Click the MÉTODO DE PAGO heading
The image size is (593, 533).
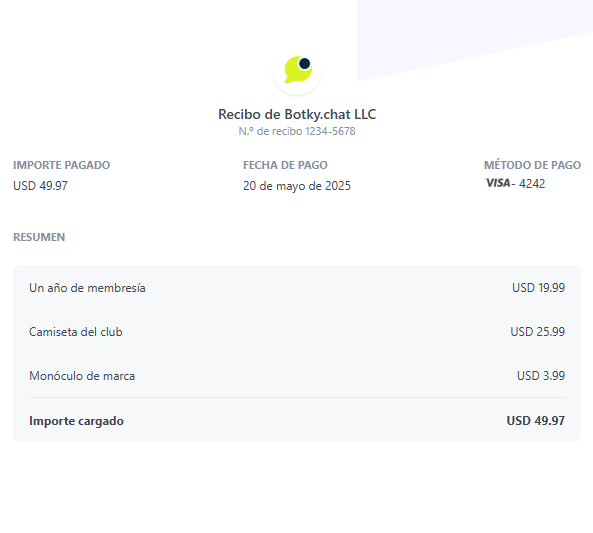(532, 165)
